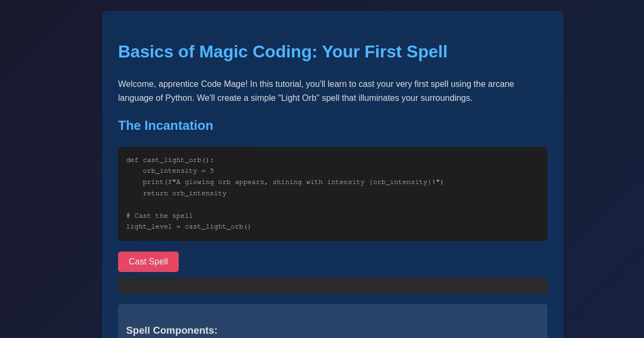This screenshot has height=338, width=644.
Task: Select the def cast_light_orb() line of code
Action: coord(170,160)
